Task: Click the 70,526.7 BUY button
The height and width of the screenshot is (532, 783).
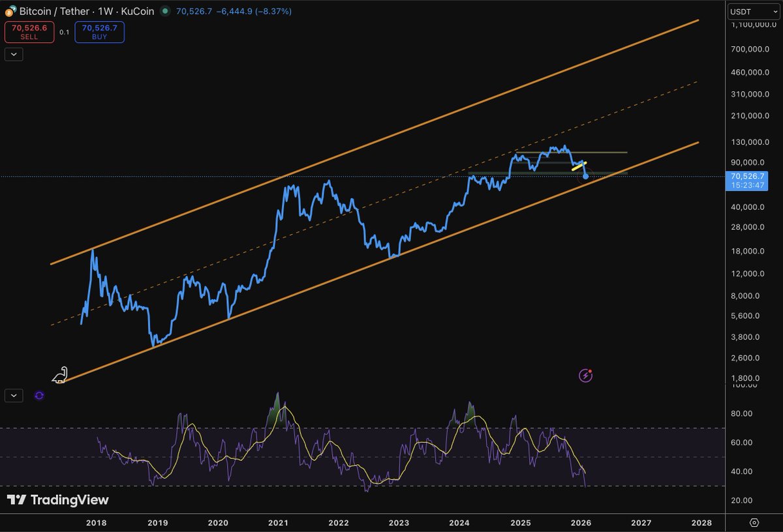Action: pyautogui.click(x=99, y=33)
